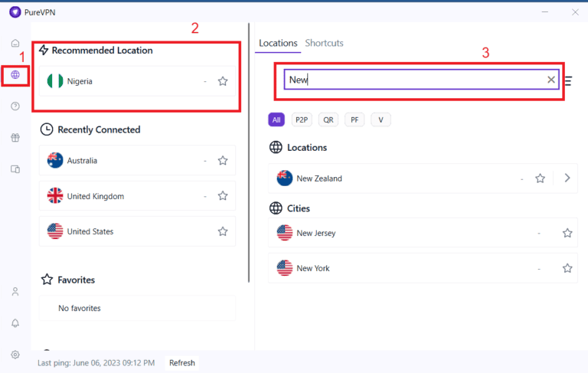Select New Jersey city result
The image size is (588, 373).
click(x=423, y=233)
